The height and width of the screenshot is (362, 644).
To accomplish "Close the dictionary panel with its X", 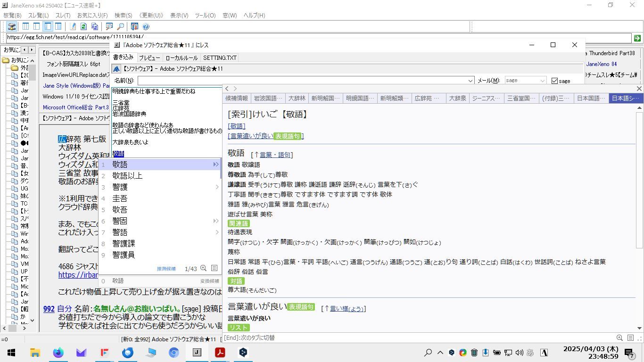I will click(639, 89).
